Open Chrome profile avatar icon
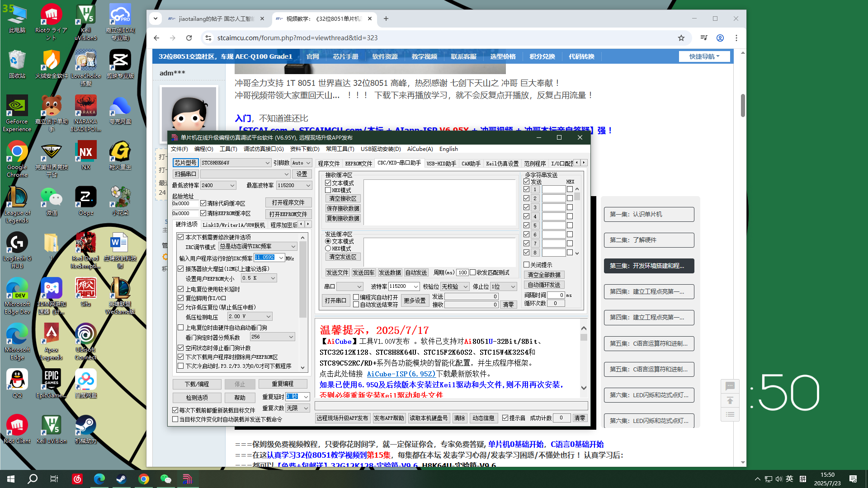 coord(720,38)
